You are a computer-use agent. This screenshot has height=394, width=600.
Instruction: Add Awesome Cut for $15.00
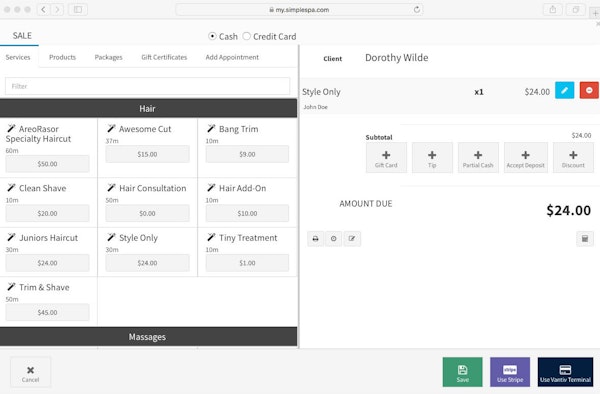click(x=147, y=154)
